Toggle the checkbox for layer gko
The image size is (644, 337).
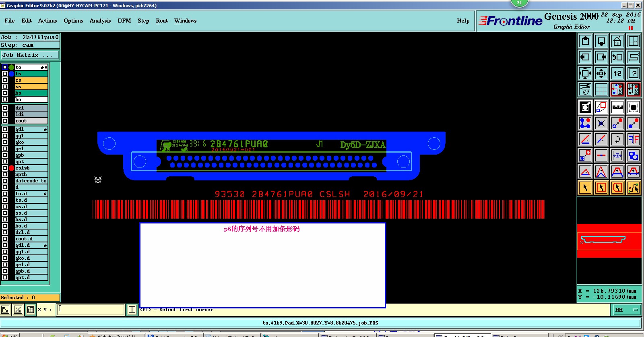(5, 142)
